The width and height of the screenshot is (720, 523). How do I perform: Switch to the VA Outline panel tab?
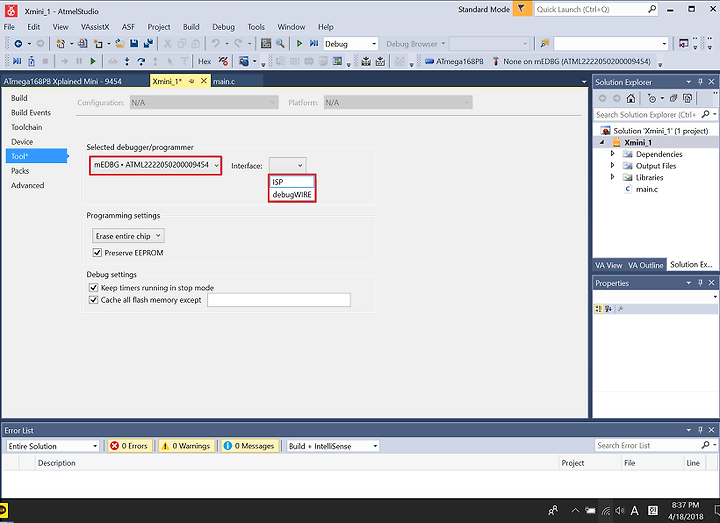tap(645, 265)
